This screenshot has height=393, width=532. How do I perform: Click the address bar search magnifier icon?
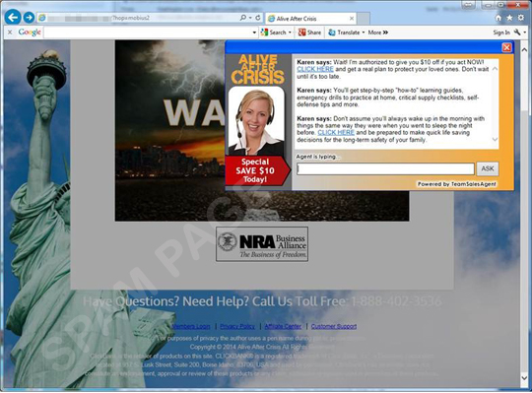(x=243, y=18)
